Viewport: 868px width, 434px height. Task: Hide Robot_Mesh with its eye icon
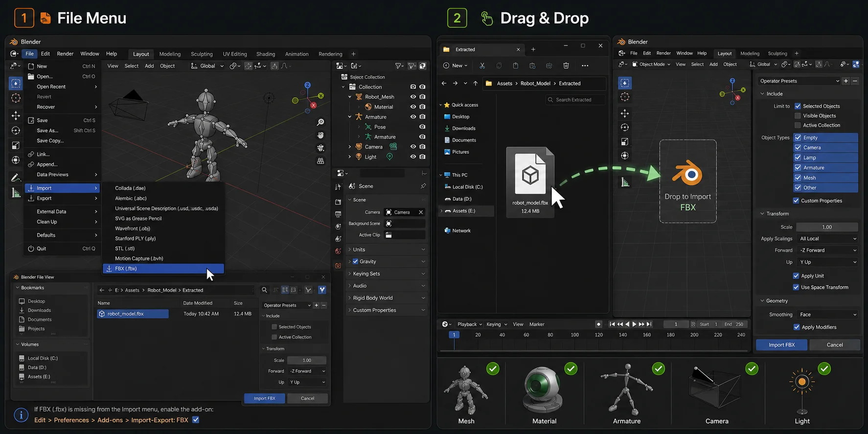413,97
